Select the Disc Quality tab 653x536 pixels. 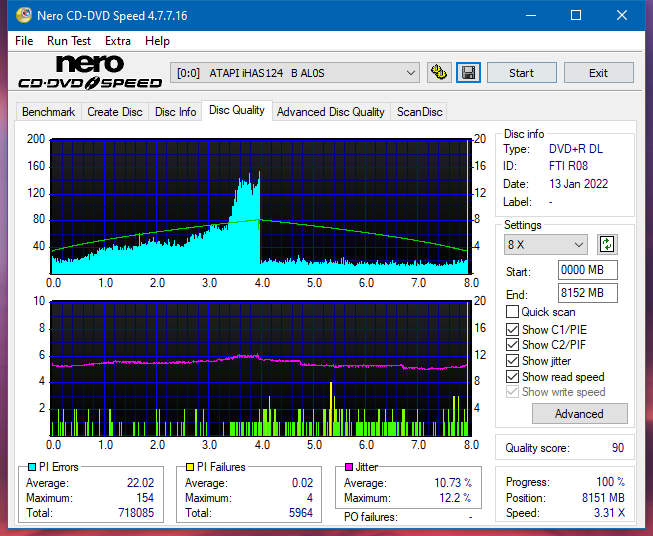tap(237, 110)
